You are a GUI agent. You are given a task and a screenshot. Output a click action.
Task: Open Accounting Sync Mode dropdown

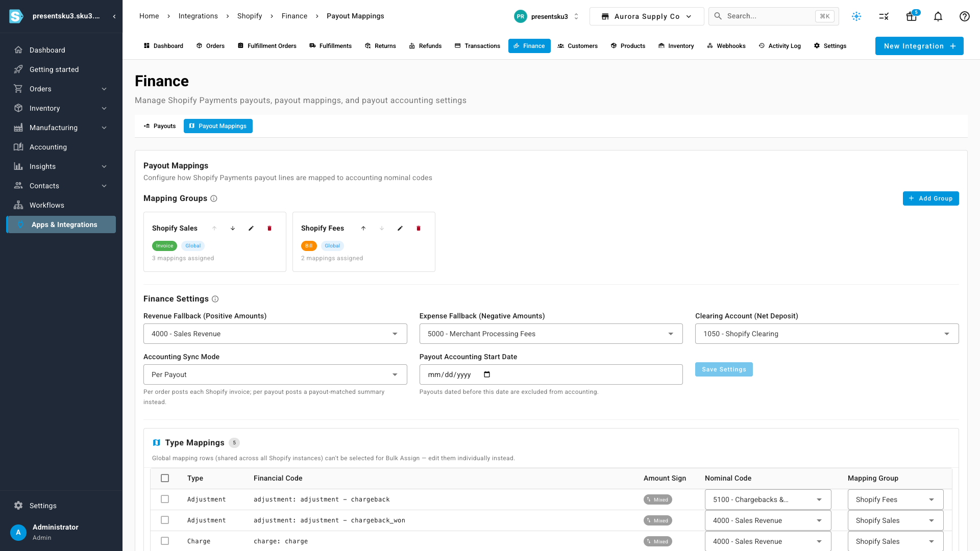pyautogui.click(x=275, y=374)
